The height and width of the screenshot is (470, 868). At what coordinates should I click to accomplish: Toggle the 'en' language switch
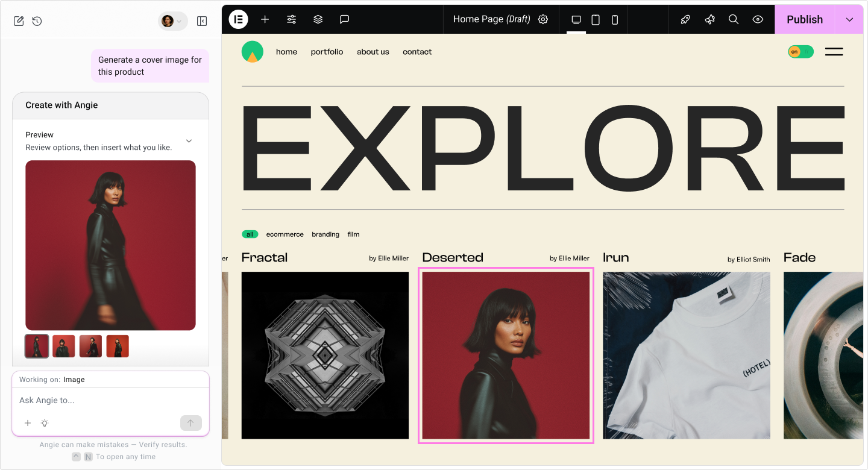click(800, 51)
